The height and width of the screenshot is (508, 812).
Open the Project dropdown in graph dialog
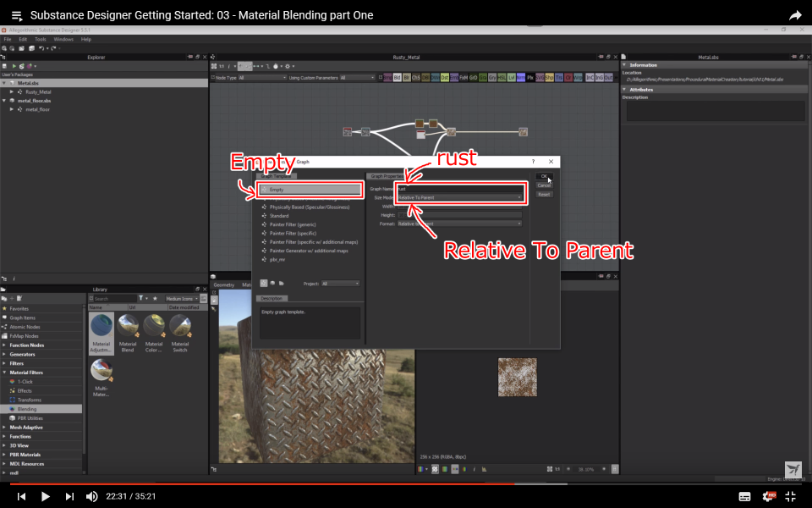(340, 284)
